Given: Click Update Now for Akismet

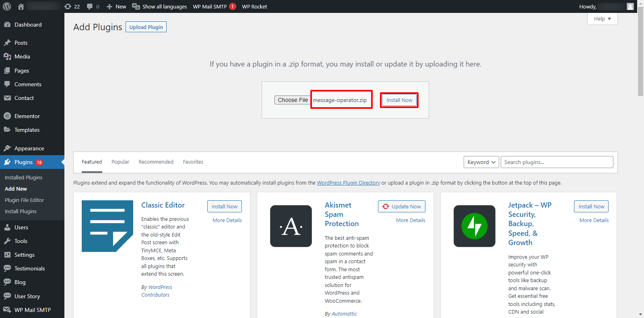Looking at the screenshot, I should (402, 206).
